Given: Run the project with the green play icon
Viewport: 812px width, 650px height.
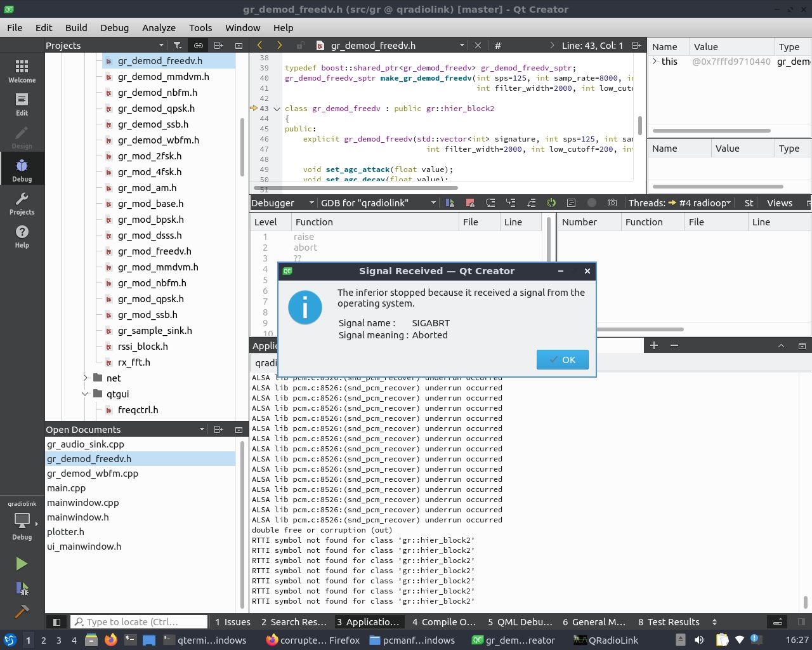Looking at the screenshot, I should coord(21,564).
